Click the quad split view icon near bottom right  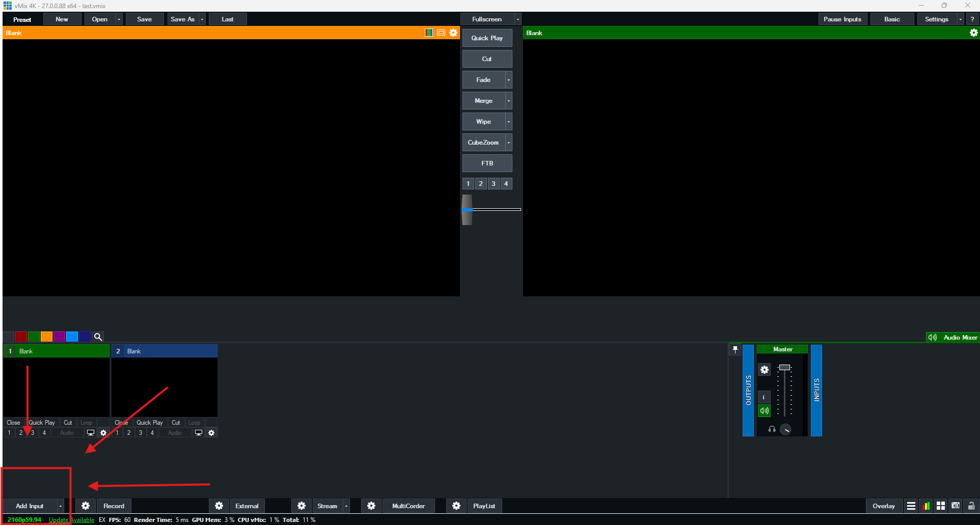click(x=941, y=506)
